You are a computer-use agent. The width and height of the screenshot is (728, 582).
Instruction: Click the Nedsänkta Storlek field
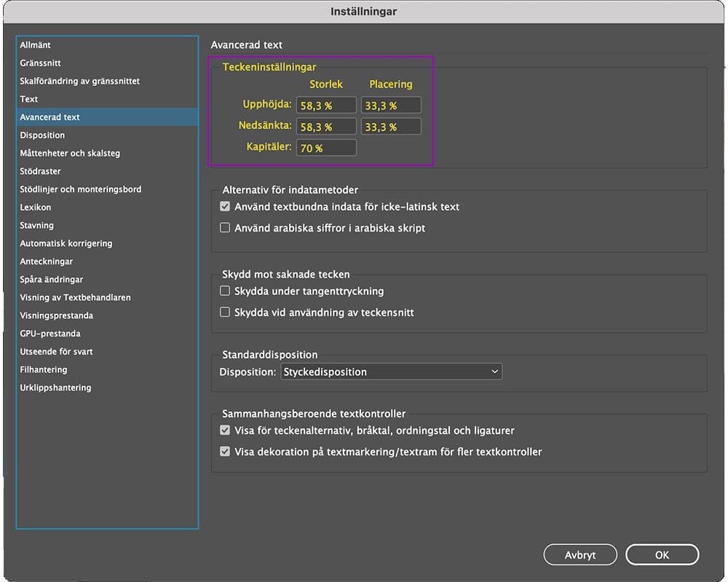pos(326,126)
